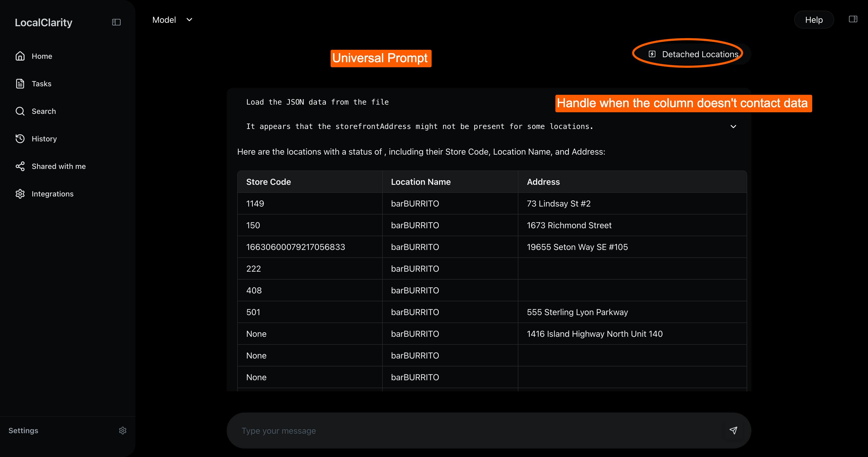Click the send message paper plane icon
This screenshot has width=868, height=457.
pyautogui.click(x=733, y=430)
